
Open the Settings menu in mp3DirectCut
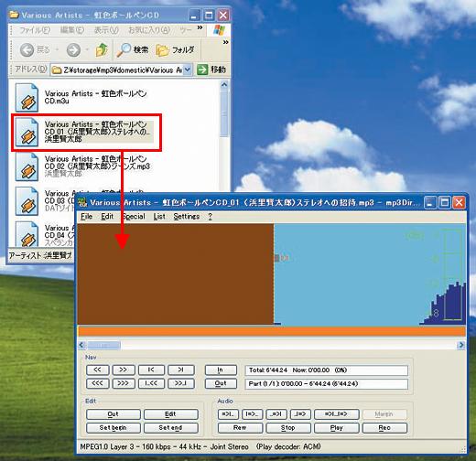187,217
